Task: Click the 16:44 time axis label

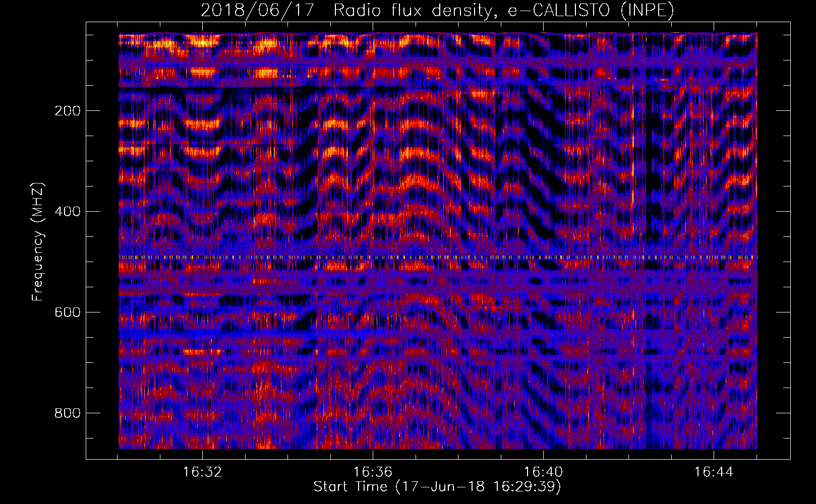Action: coord(714,472)
